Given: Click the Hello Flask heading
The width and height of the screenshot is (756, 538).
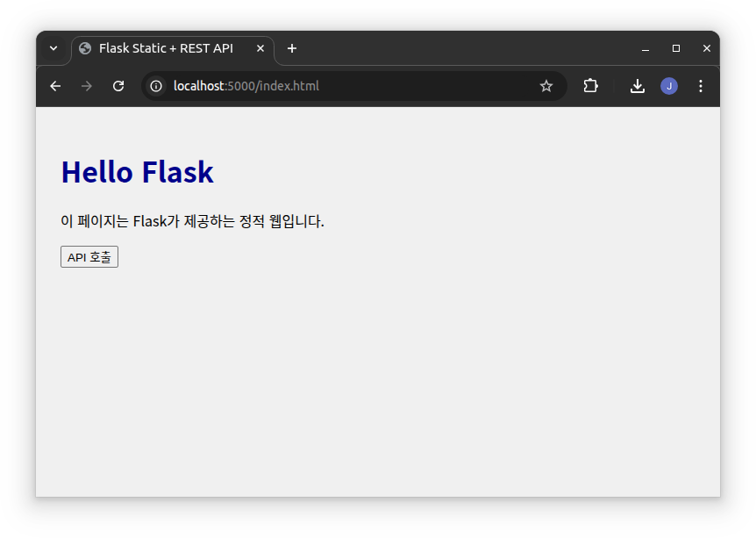Looking at the screenshot, I should coord(138,172).
